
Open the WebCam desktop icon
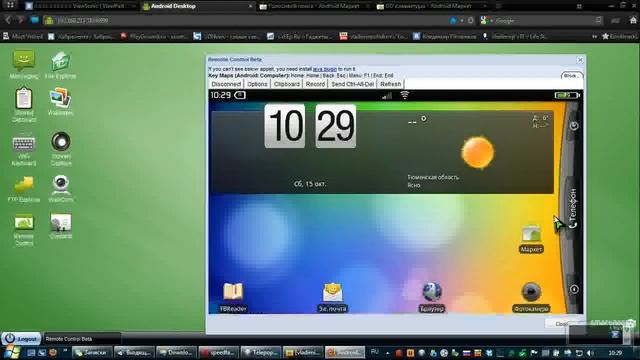(61, 189)
